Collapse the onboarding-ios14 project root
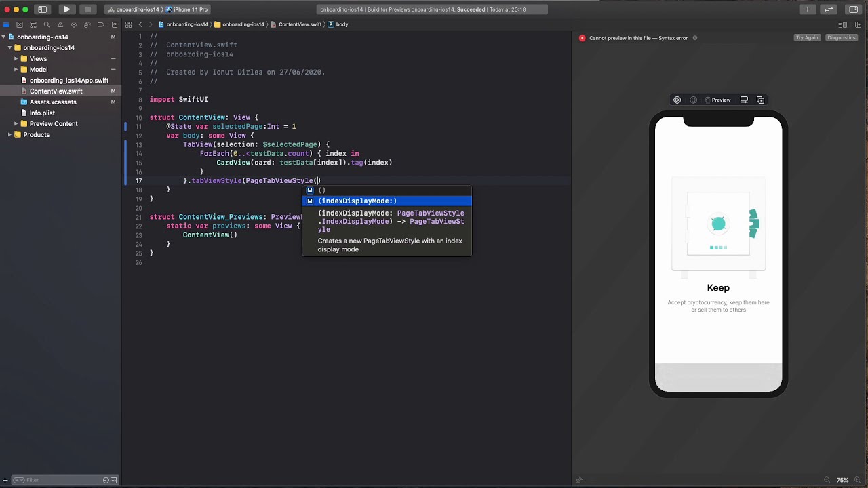The height and width of the screenshot is (488, 868). click(x=4, y=37)
